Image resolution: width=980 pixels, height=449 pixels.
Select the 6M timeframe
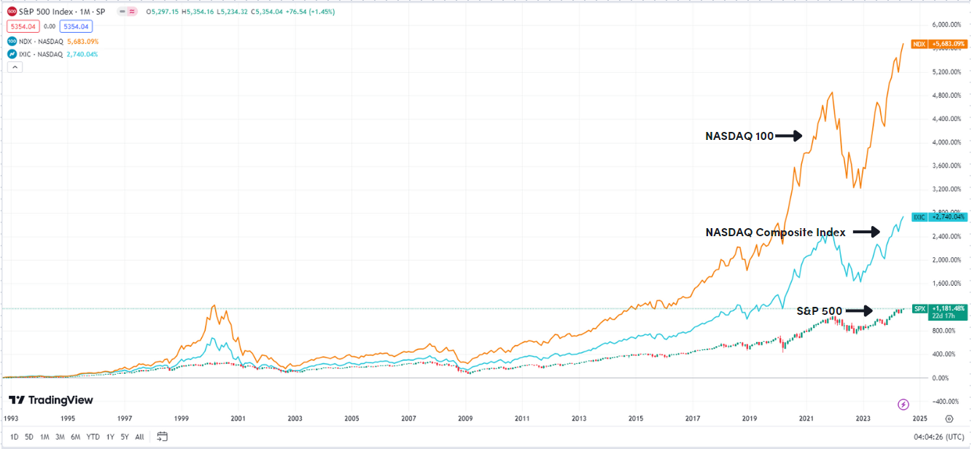click(76, 437)
